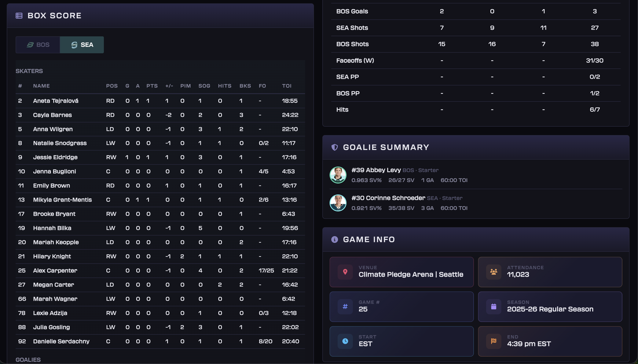
Task: Open Corinne Schroeder's goalie photo
Action: point(338,203)
